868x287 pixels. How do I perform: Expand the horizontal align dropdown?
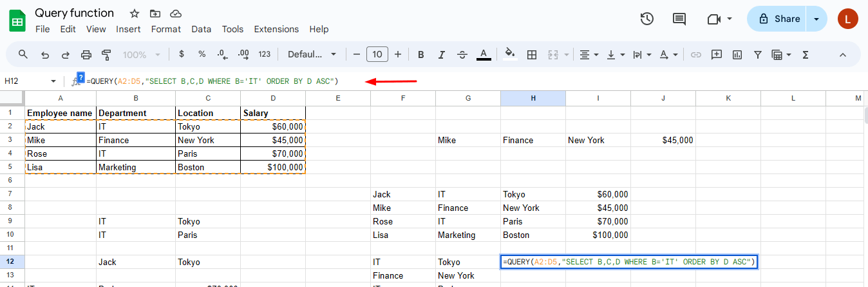pos(589,55)
